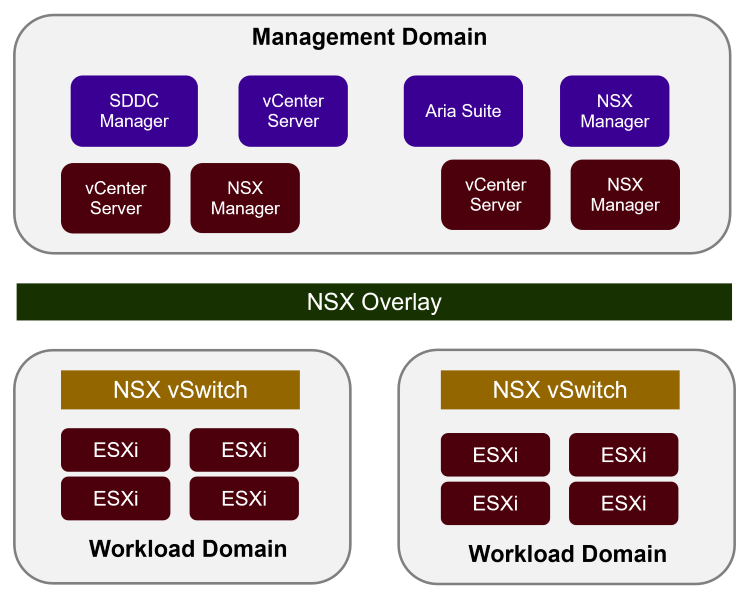Click maroon vCenter Server under SDDC Manager
750x600 pixels.
[x=116, y=198]
